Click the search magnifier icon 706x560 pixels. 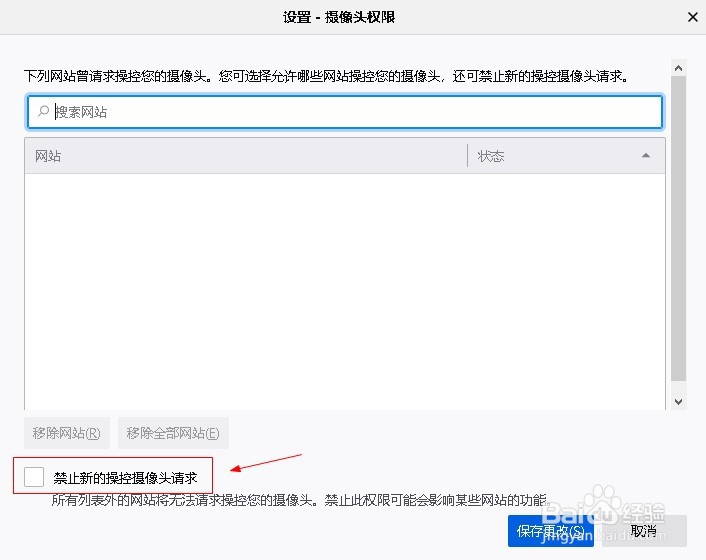pos(43,111)
